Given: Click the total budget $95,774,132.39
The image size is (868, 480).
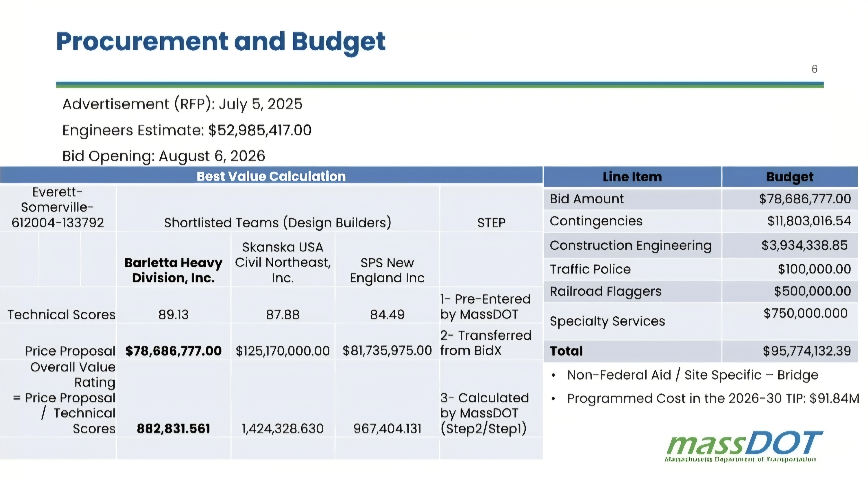Looking at the screenshot, I should click(x=807, y=351).
